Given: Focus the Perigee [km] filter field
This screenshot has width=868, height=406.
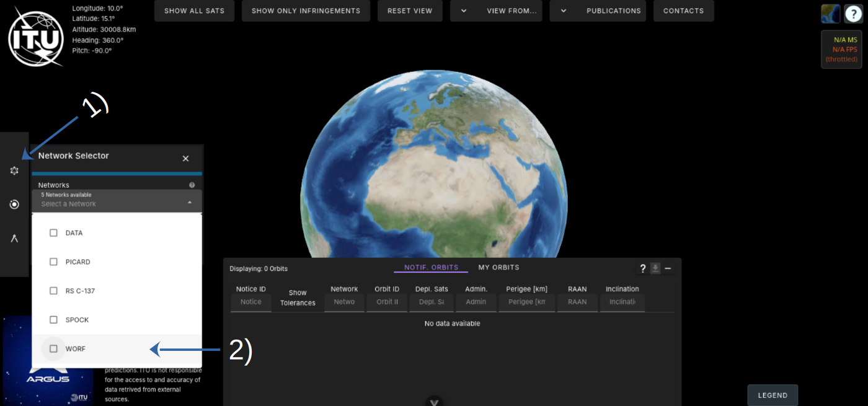Looking at the screenshot, I should click(526, 302).
